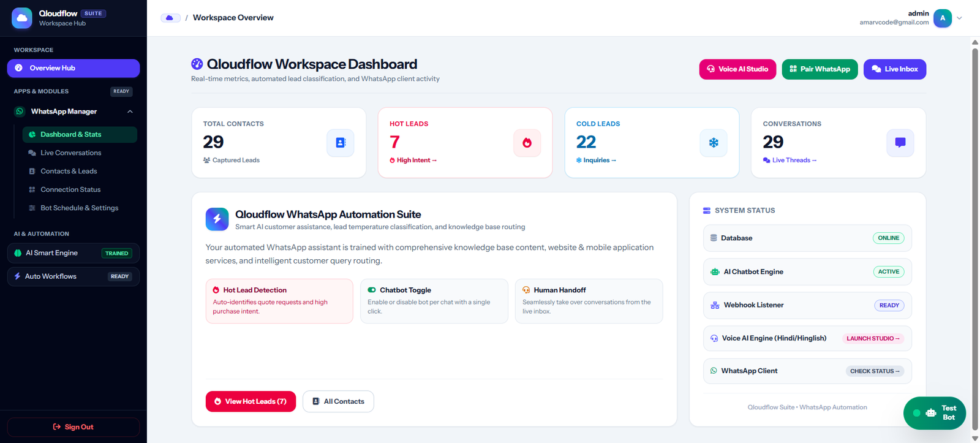Select Dashboard & Stats menu item
This screenshot has width=980, height=443.
tap(80, 135)
